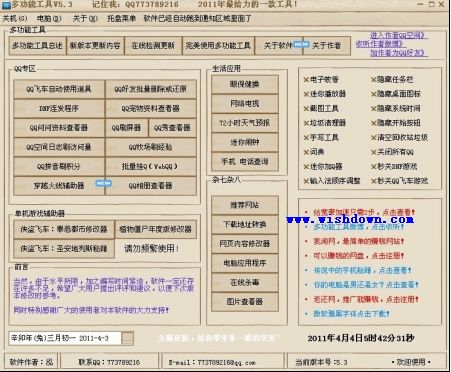Click the NEW badge beside 穿越火线辅助器
This screenshot has height=372, width=451.
coord(104,183)
